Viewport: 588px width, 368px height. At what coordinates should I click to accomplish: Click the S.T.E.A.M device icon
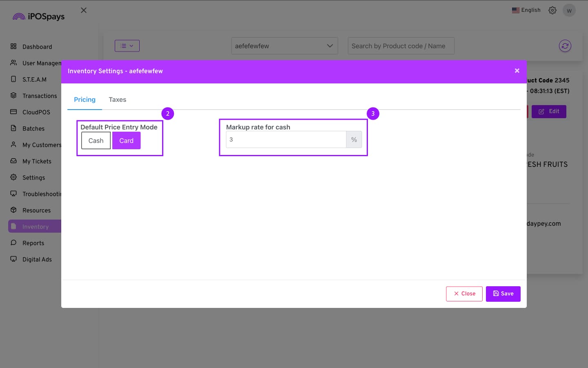pos(13,79)
